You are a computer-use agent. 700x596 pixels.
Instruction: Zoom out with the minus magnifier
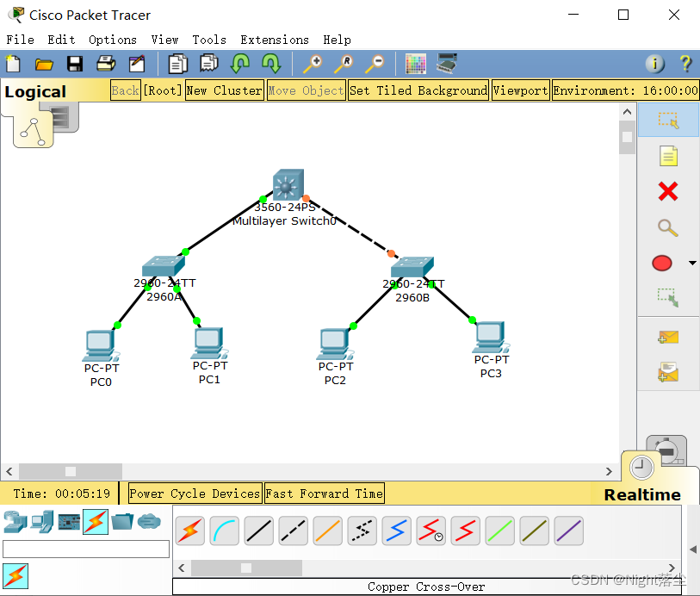click(374, 64)
